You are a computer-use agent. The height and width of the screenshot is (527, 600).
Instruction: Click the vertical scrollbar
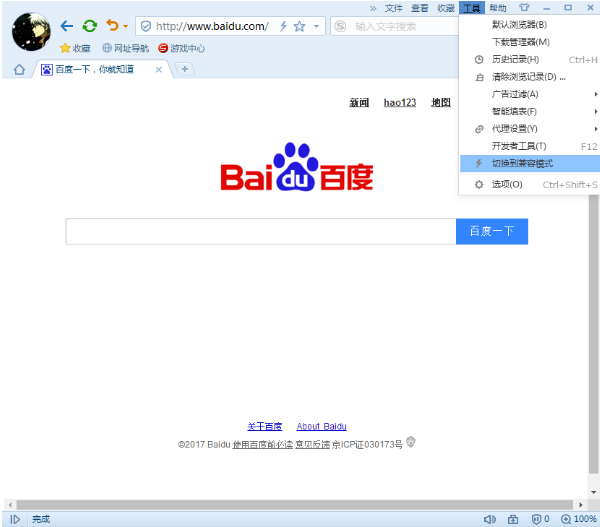[593, 333]
